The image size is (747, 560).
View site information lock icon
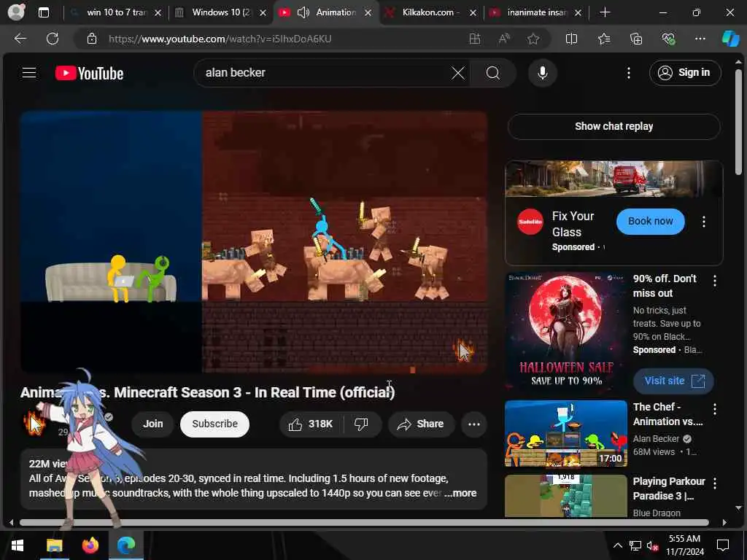tap(92, 39)
